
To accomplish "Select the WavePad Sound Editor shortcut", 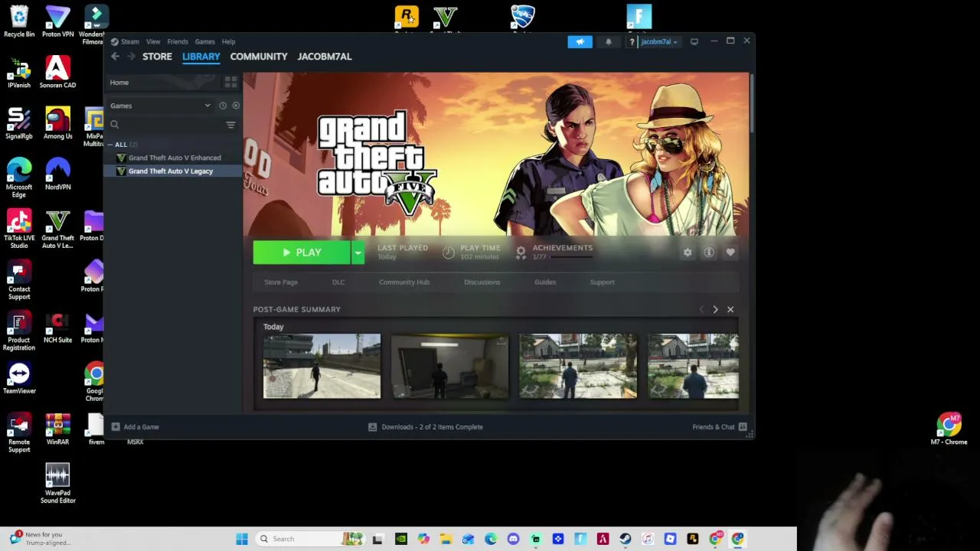I will tap(57, 484).
